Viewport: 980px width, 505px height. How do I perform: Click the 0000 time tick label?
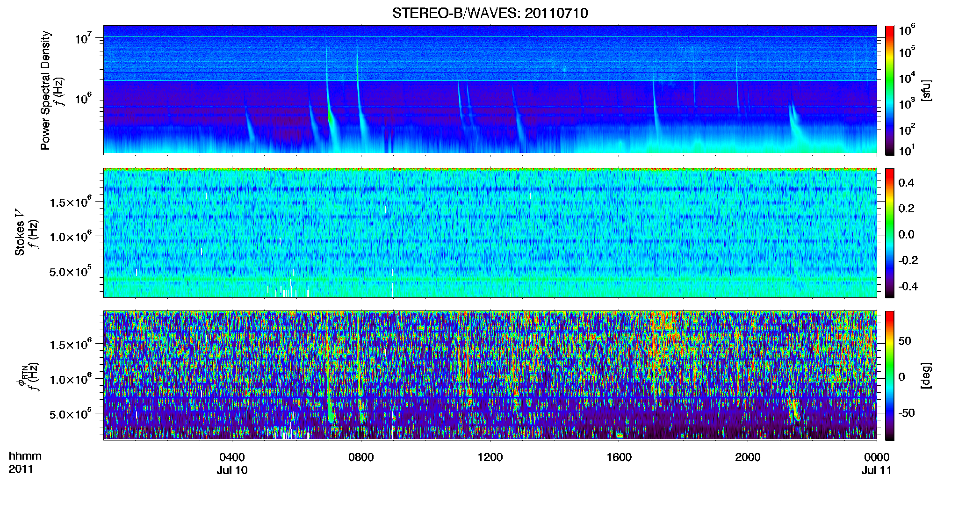click(877, 457)
